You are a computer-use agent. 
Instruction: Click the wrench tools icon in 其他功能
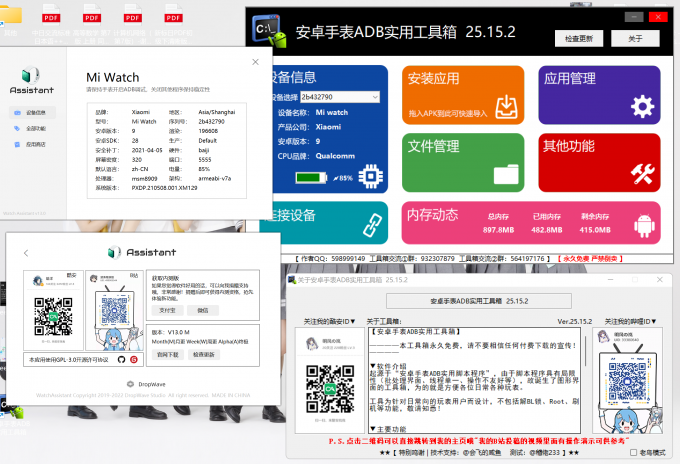[x=642, y=174]
